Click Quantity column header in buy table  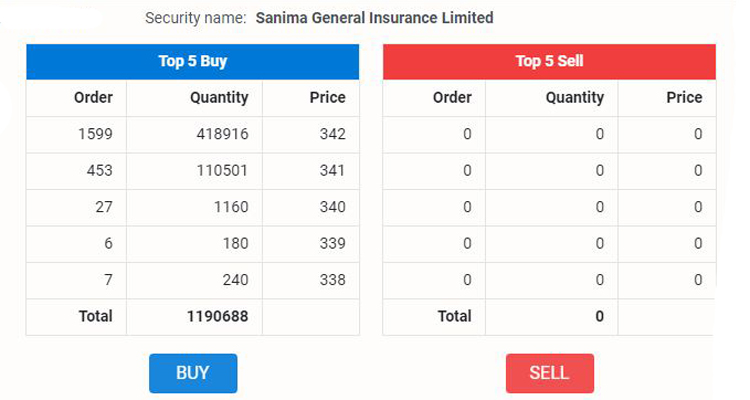(x=219, y=98)
